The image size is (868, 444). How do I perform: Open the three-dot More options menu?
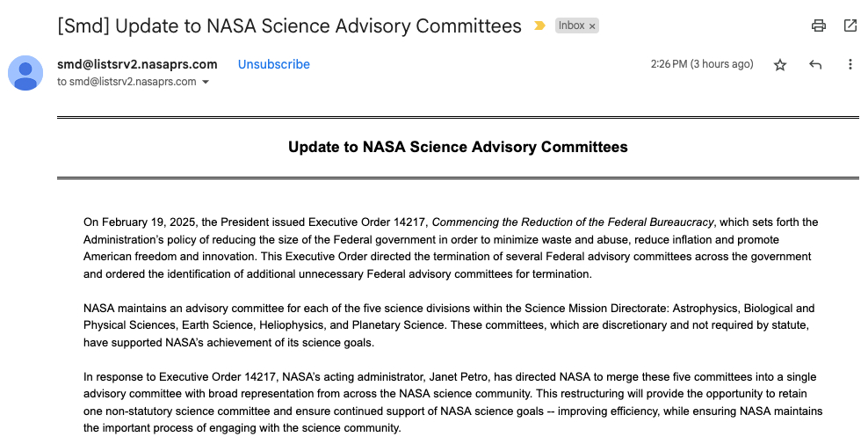tap(850, 64)
